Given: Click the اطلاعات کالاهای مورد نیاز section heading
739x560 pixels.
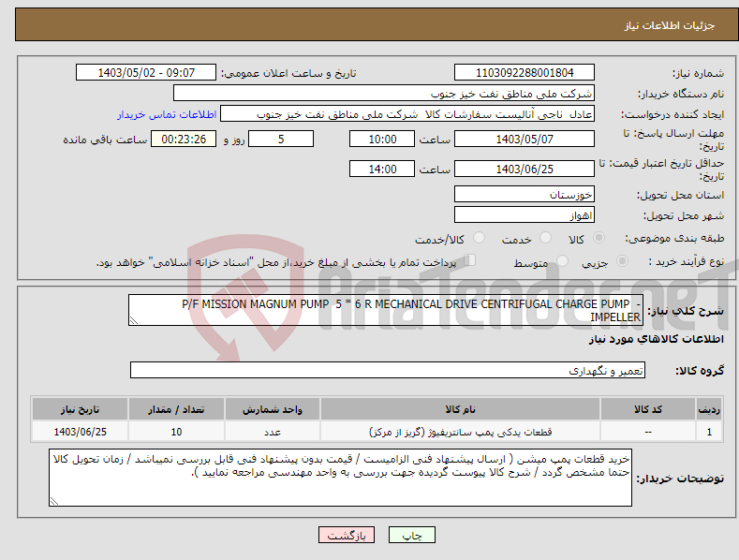Looking at the screenshot, I should tap(656, 339).
